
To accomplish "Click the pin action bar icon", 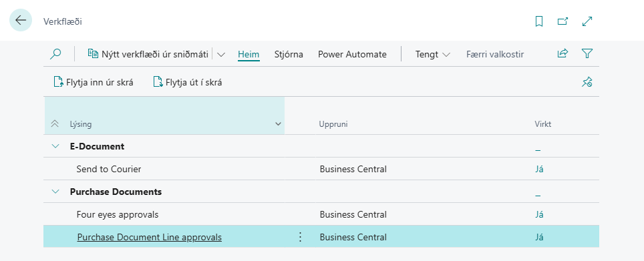I will pos(587,82).
